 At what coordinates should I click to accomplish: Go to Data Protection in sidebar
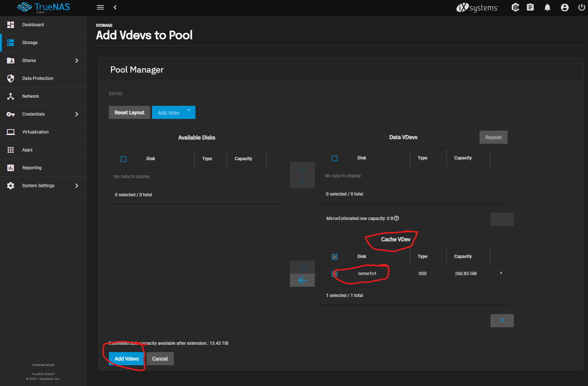[38, 78]
